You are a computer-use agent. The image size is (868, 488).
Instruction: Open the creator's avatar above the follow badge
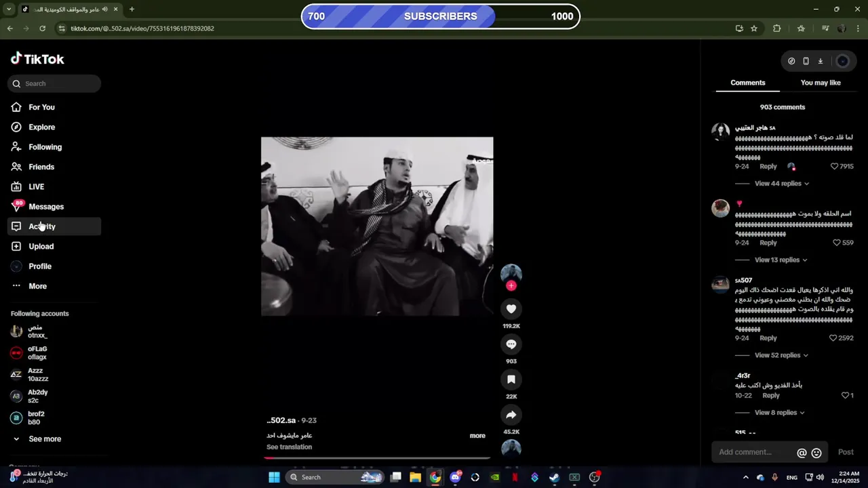[x=511, y=274]
